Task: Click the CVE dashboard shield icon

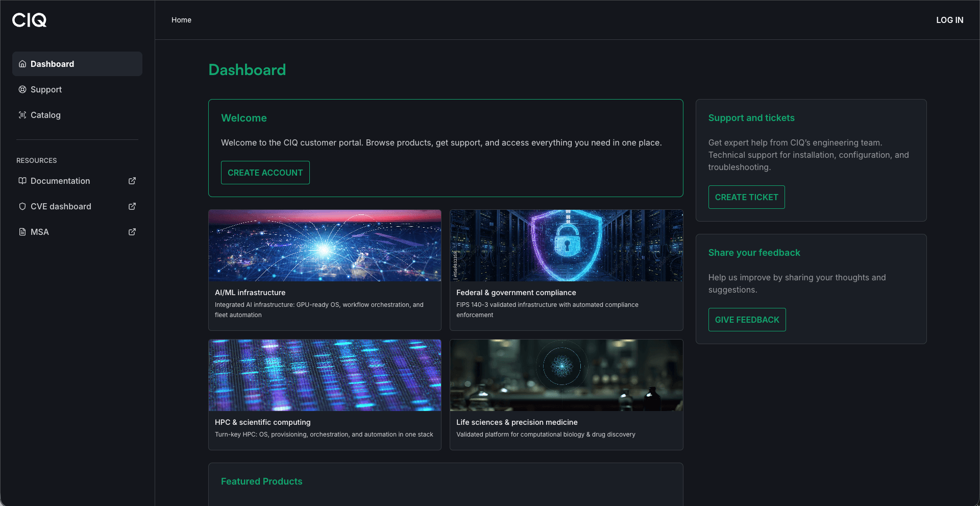Action: click(22, 206)
